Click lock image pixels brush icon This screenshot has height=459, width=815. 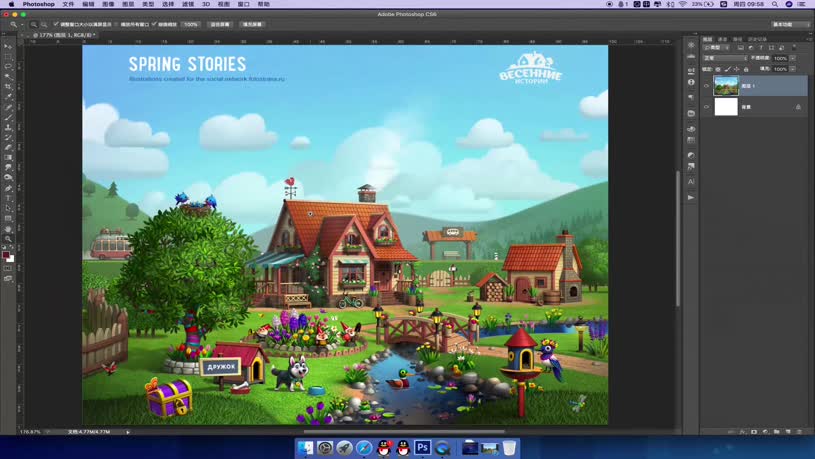tap(728, 69)
